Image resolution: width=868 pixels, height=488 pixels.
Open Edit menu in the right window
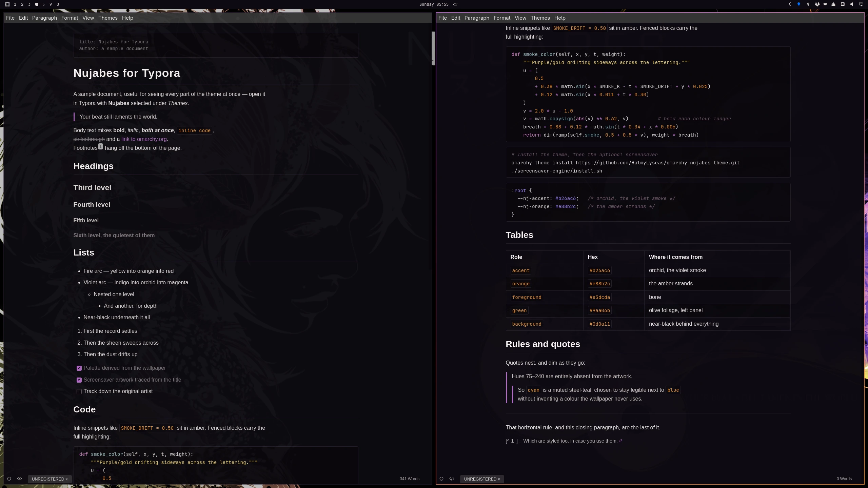click(x=456, y=18)
